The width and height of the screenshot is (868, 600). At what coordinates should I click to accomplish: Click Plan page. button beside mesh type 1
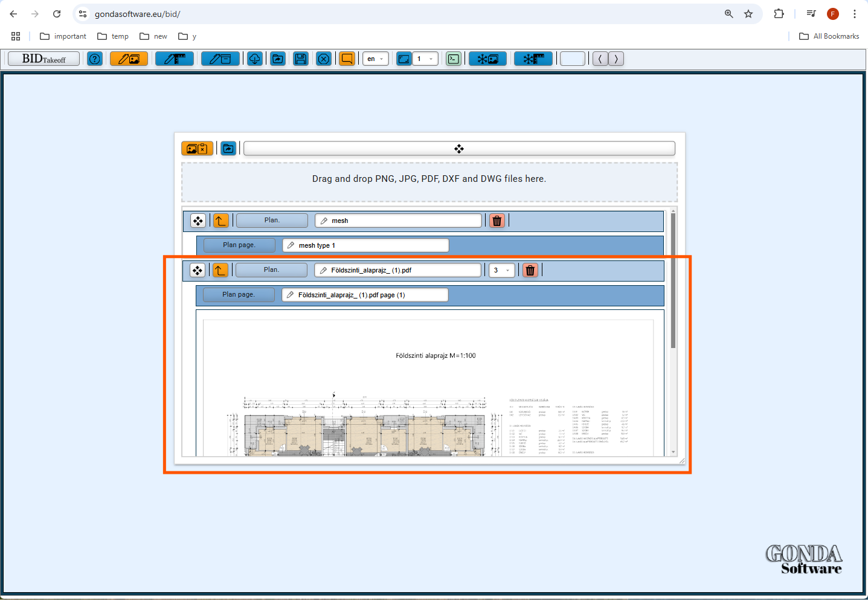point(239,245)
